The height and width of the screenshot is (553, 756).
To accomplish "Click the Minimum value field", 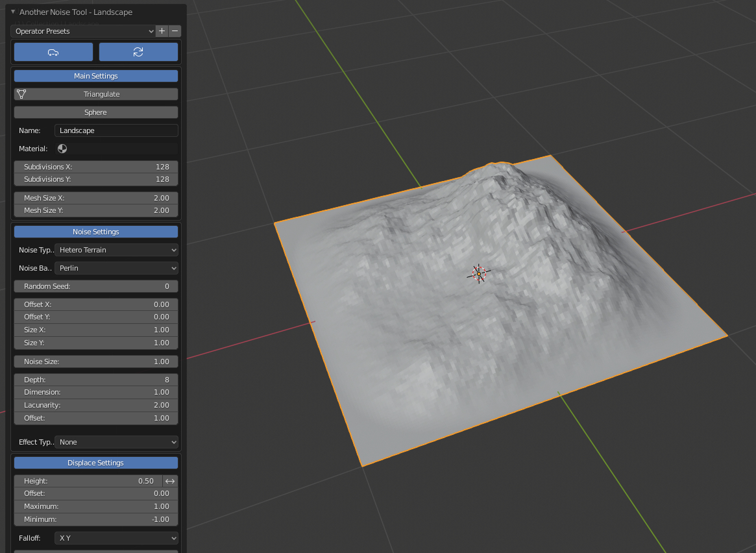I will pyautogui.click(x=96, y=519).
